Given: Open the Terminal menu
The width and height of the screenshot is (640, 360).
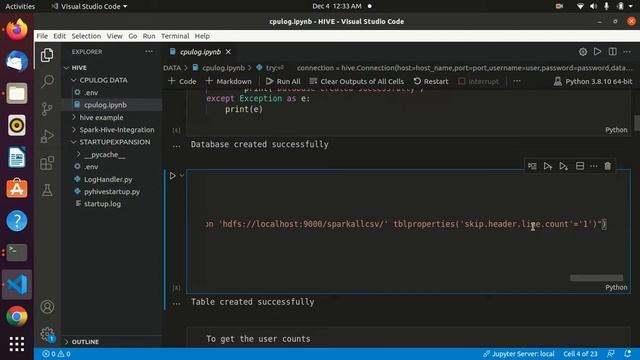Looking at the screenshot, I should [x=175, y=36].
